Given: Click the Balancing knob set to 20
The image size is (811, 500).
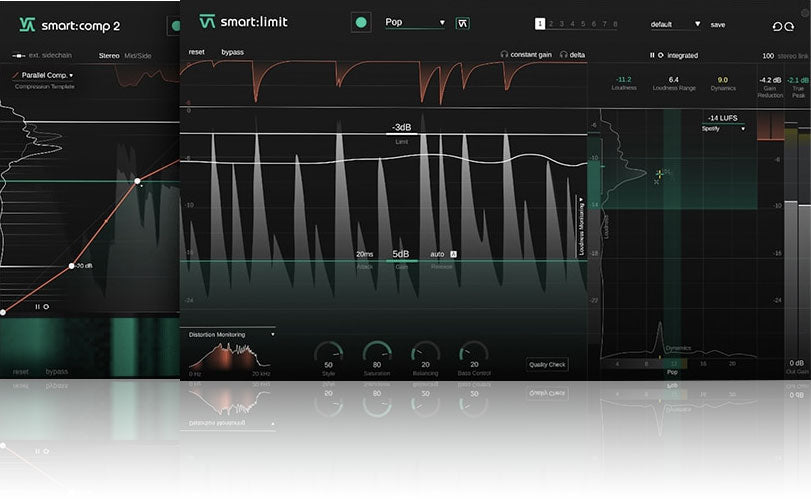Looking at the screenshot, I should (425, 354).
